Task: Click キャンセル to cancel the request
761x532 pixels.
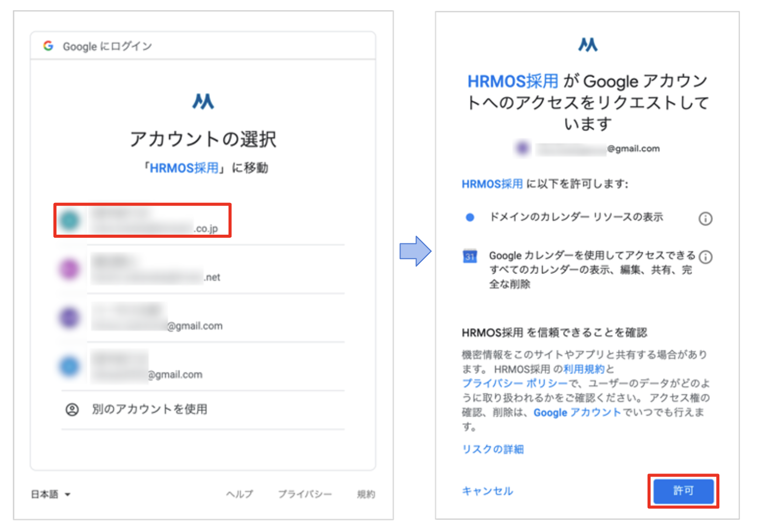Action: (487, 491)
